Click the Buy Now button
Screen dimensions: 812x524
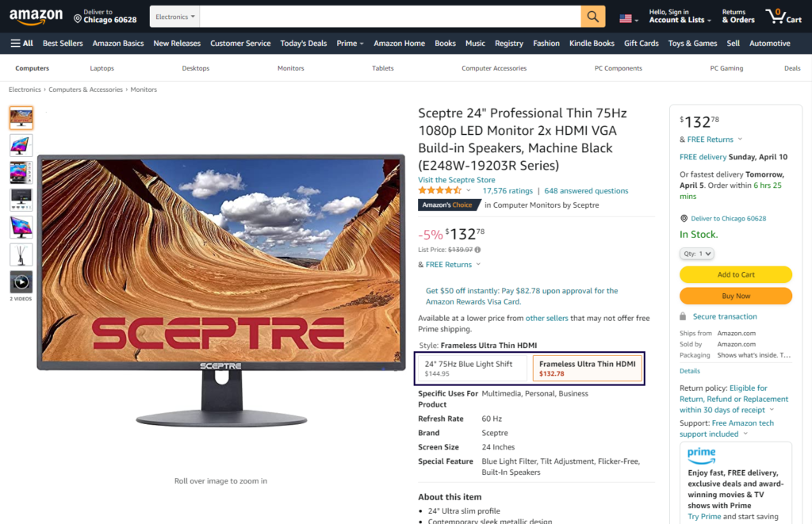pos(736,296)
